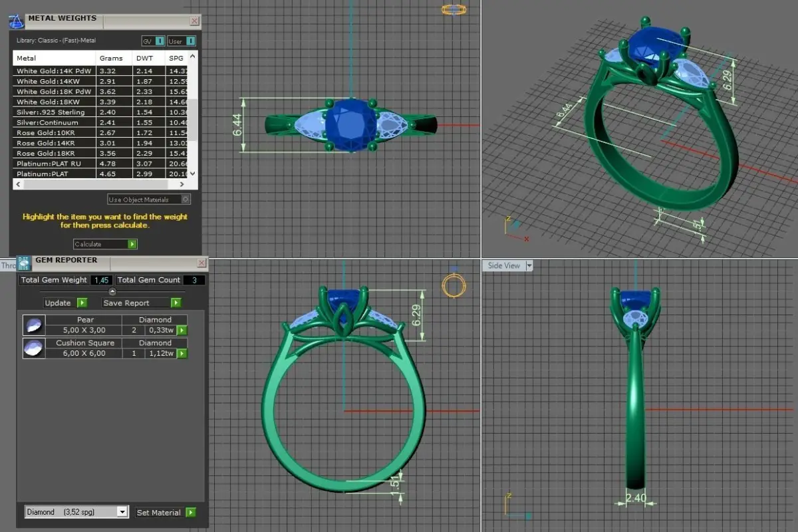Click orange ring icon in front viewport
Image resolution: width=798 pixels, height=532 pixels.
pos(454,286)
